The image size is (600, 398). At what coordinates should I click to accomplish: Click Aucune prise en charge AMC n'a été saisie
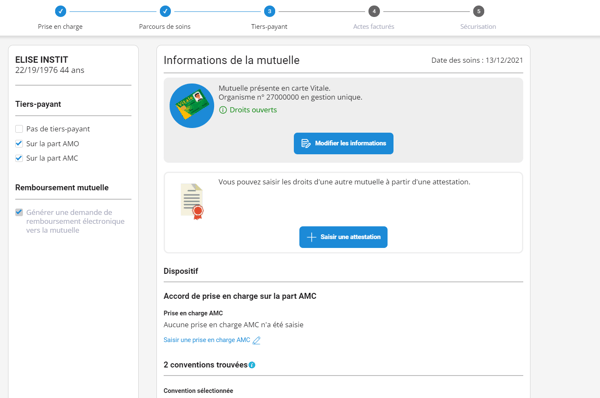point(233,325)
